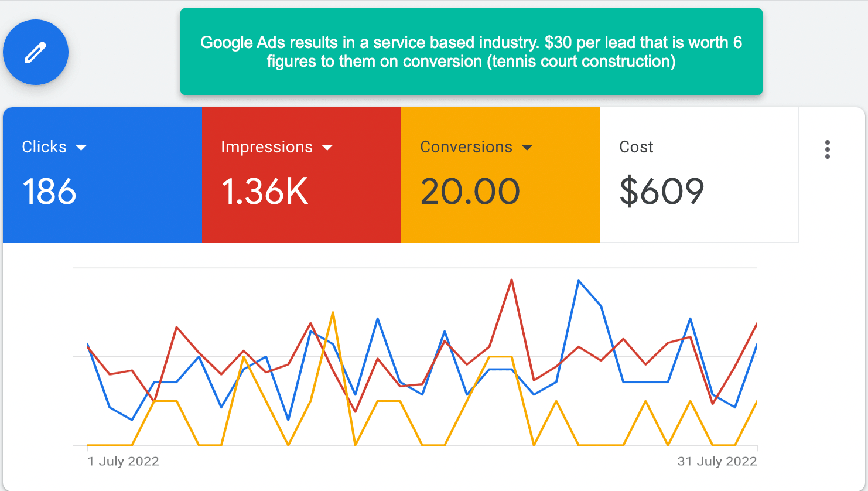Click the tallest red impressions peak
The image size is (868, 491).
[512, 280]
